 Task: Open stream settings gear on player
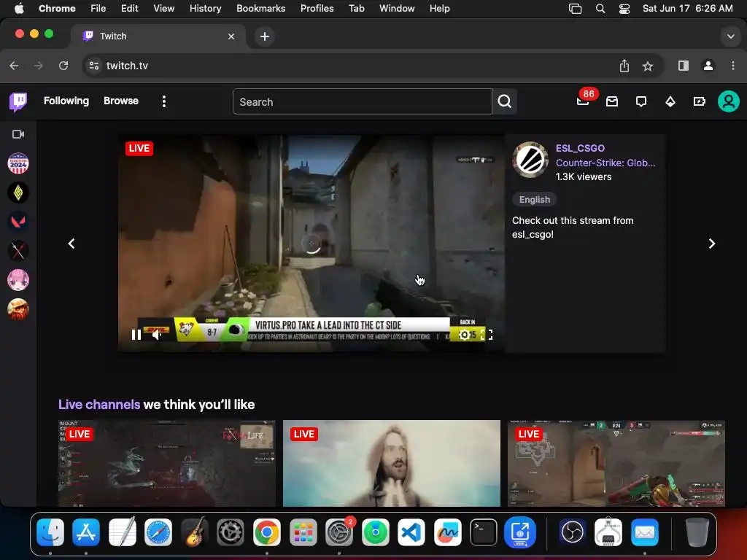464,335
